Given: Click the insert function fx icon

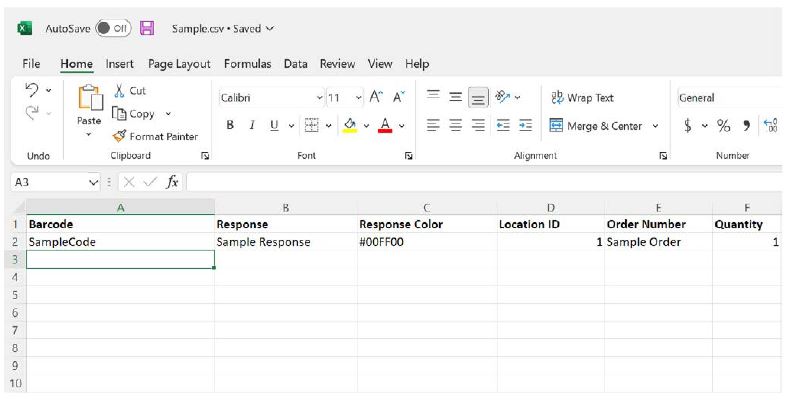Looking at the screenshot, I should coord(172,182).
